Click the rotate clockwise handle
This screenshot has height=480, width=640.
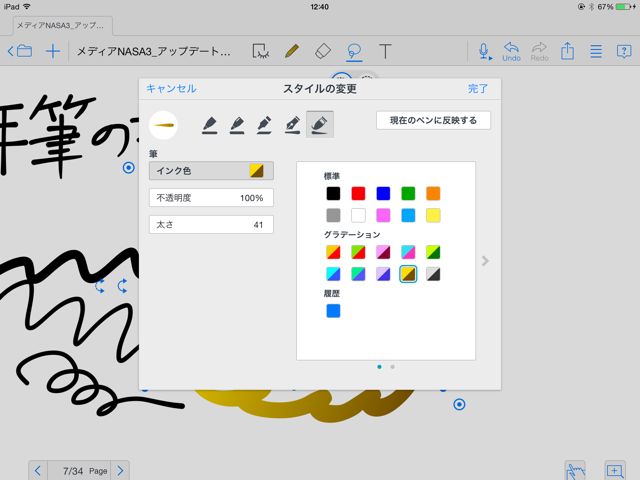(122, 286)
